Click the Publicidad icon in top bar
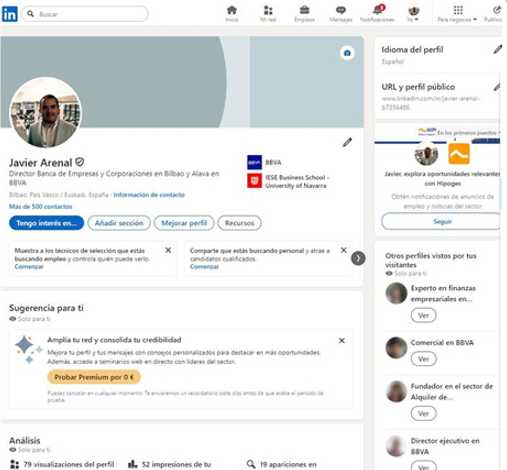The height and width of the screenshot is (470, 507). pos(496,10)
